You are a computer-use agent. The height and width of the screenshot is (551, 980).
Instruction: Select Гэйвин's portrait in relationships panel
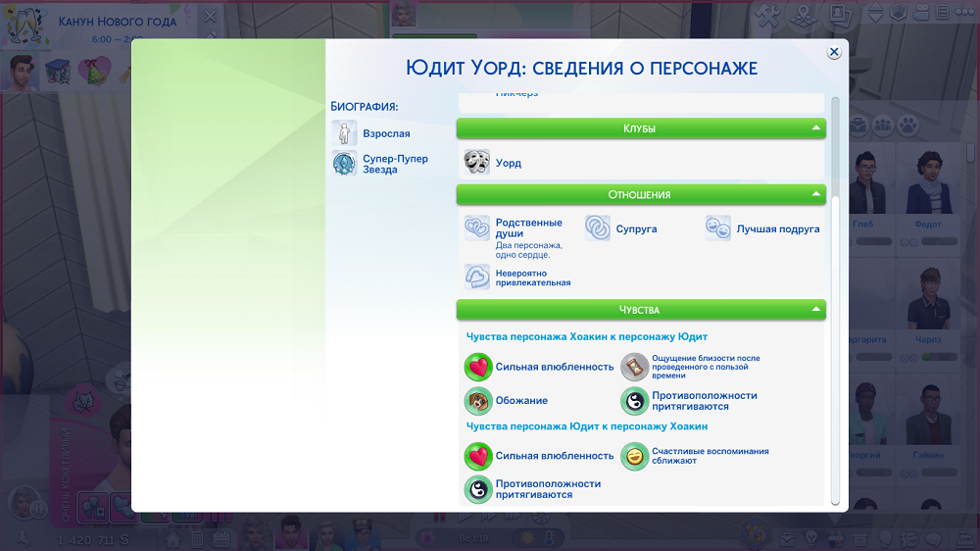point(929,414)
